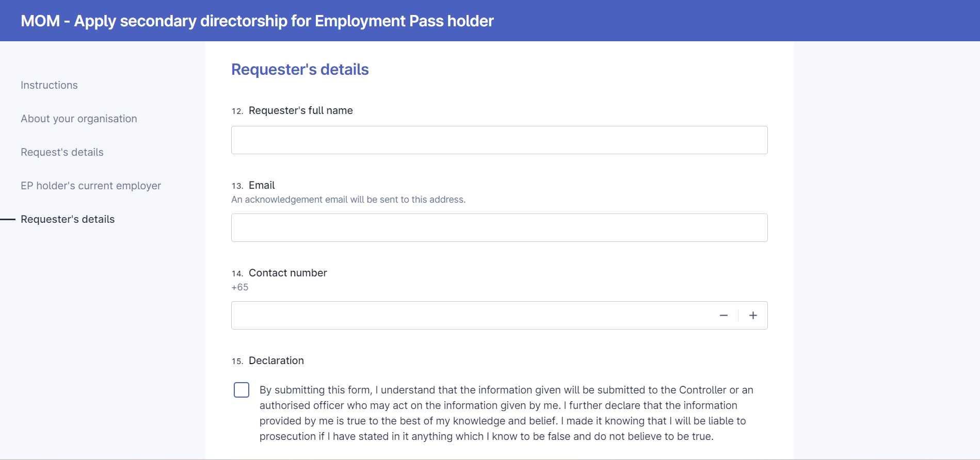Click into the Email input field
The height and width of the screenshot is (460, 980).
pyautogui.click(x=499, y=227)
